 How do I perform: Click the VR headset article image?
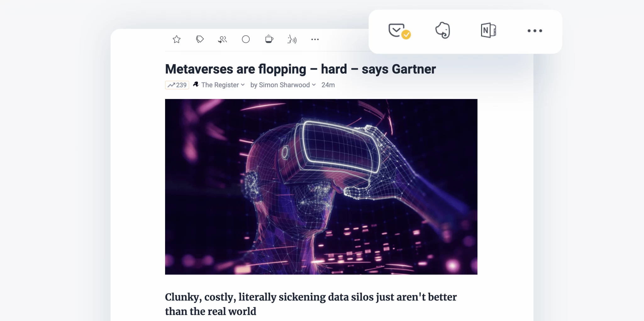[321, 187]
